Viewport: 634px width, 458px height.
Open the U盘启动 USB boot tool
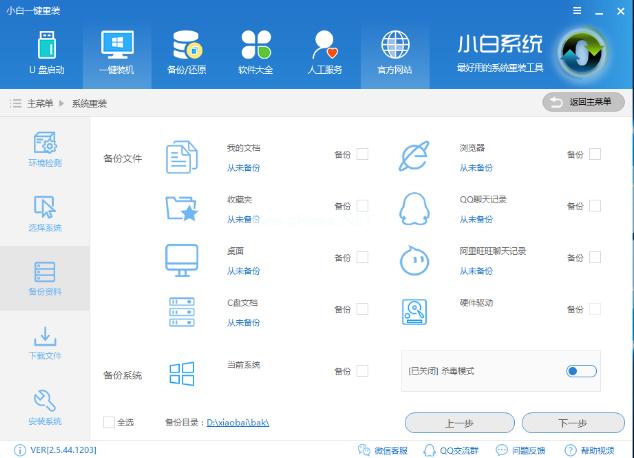click(47, 53)
